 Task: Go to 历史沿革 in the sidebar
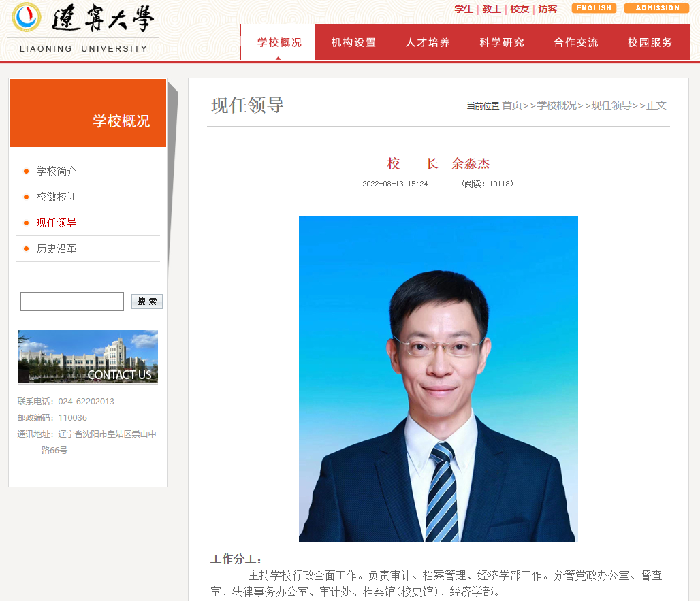tap(57, 248)
